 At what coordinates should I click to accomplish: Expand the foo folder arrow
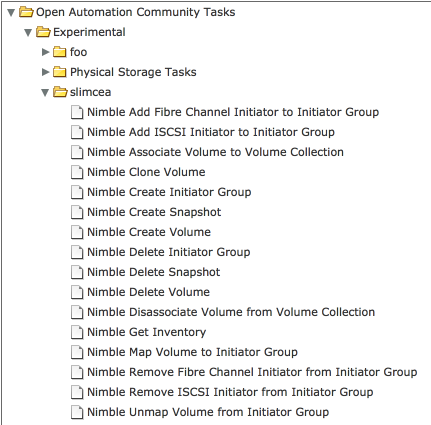pos(45,52)
